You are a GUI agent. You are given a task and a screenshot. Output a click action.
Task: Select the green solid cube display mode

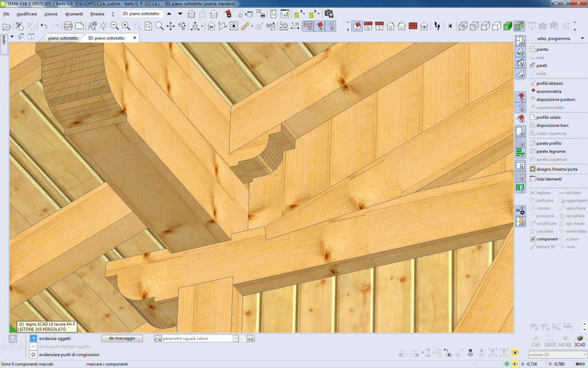(x=508, y=26)
